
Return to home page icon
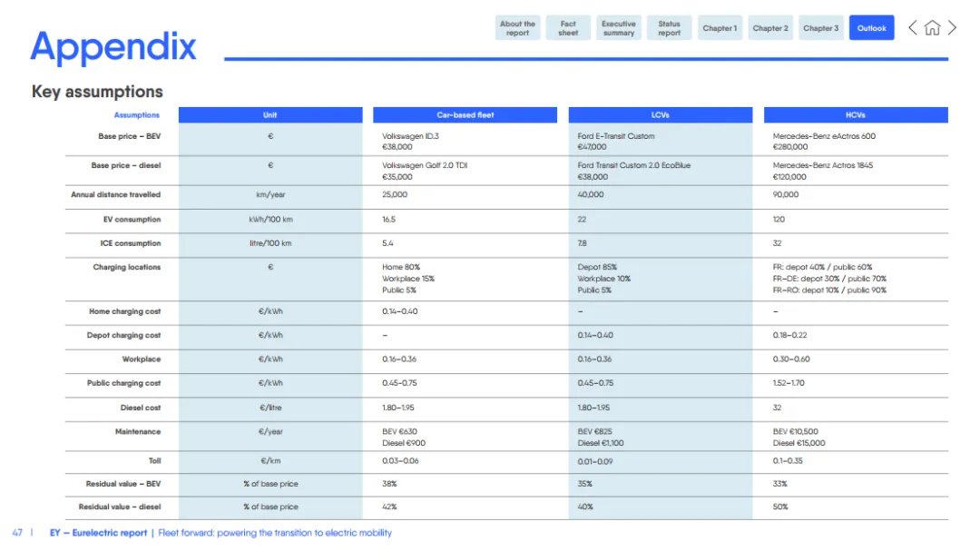pos(932,27)
